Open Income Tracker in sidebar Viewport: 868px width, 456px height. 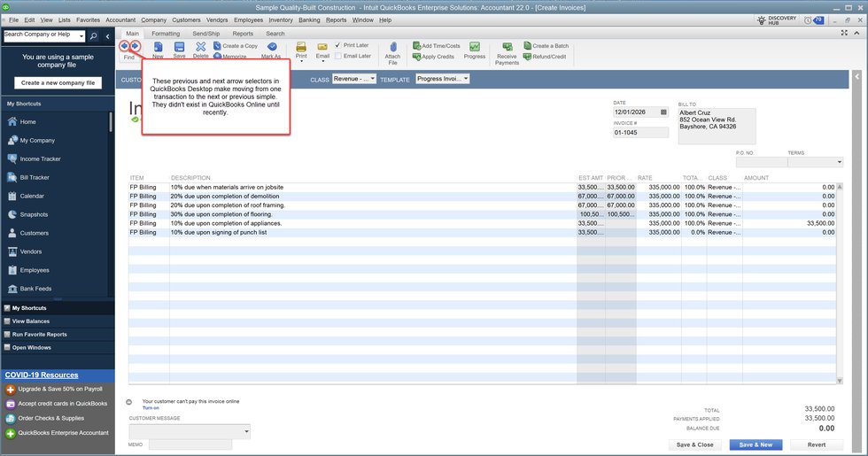pos(39,158)
